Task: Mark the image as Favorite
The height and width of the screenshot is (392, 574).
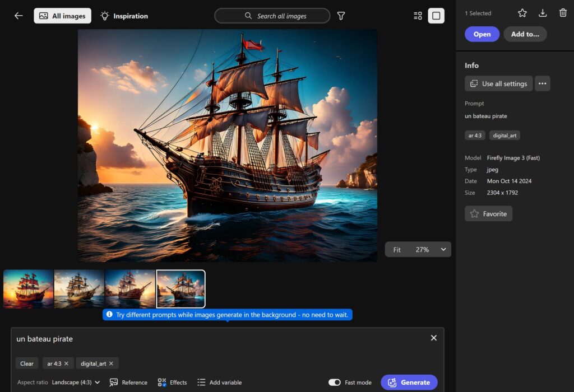Action: click(x=488, y=213)
